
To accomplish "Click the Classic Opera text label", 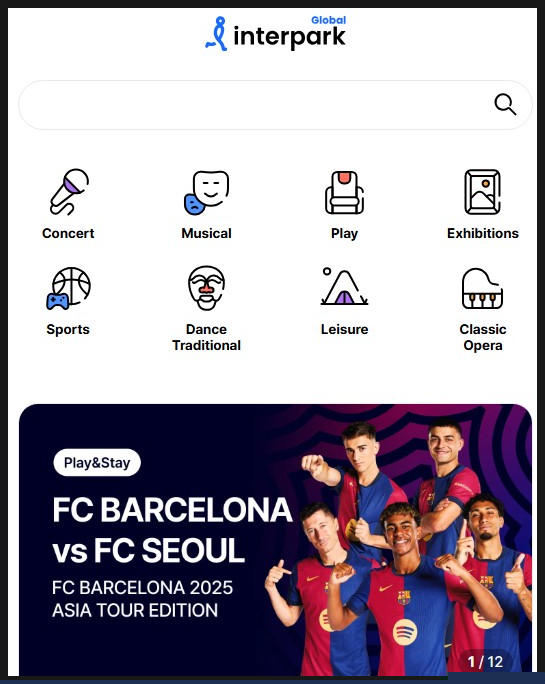I will pos(483,337).
